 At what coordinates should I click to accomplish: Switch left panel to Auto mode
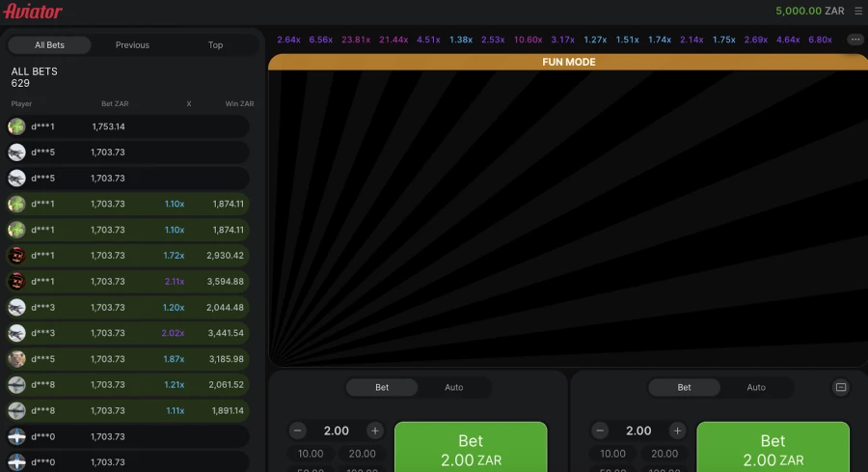tap(453, 387)
